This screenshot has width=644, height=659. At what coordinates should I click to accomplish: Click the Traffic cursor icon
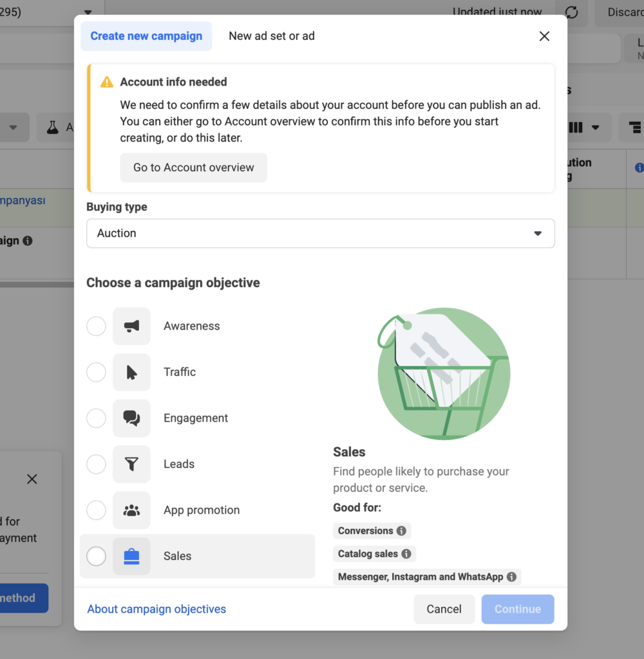pyautogui.click(x=131, y=372)
